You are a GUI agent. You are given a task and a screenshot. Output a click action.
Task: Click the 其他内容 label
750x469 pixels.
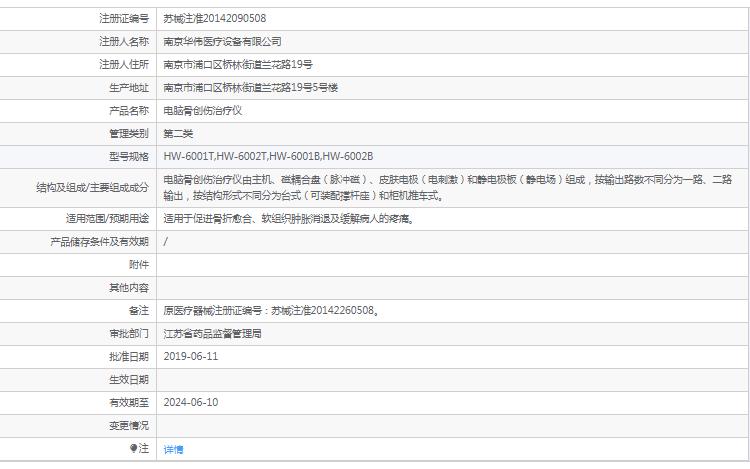click(129, 287)
